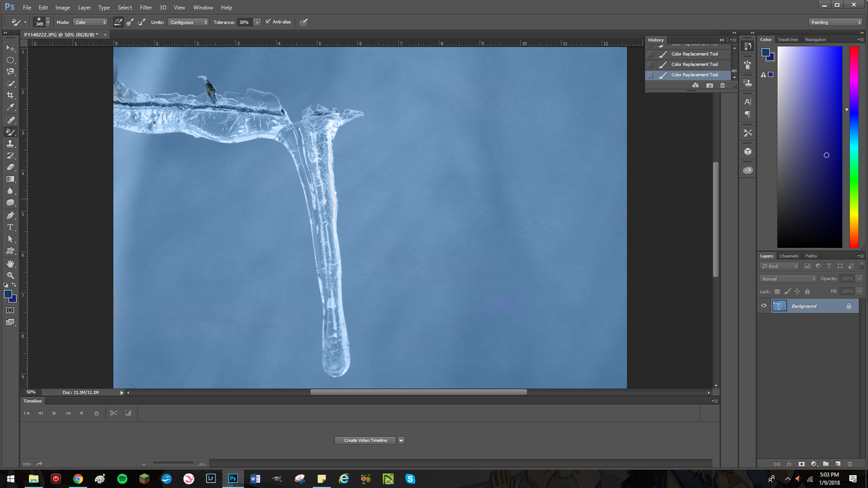868x488 pixels.
Task: Toggle tablet pressure for size
Action: pyautogui.click(x=304, y=22)
